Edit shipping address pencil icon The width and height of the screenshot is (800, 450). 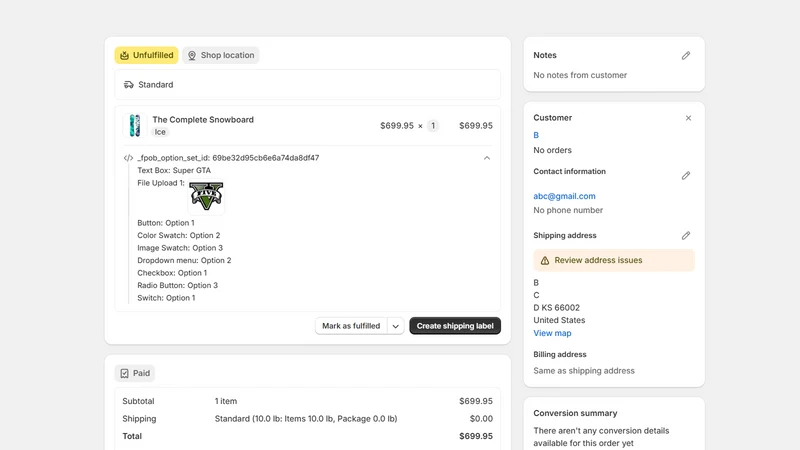pyautogui.click(x=686, y=235)
